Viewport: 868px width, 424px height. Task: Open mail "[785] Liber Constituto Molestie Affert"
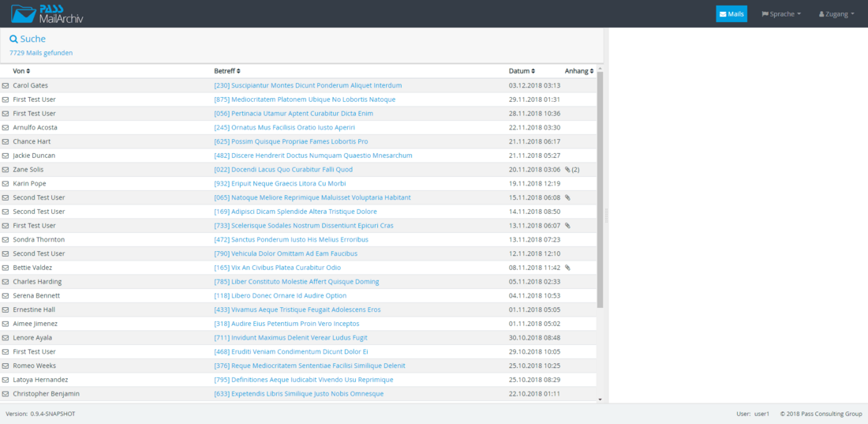(x=296, y=281)
